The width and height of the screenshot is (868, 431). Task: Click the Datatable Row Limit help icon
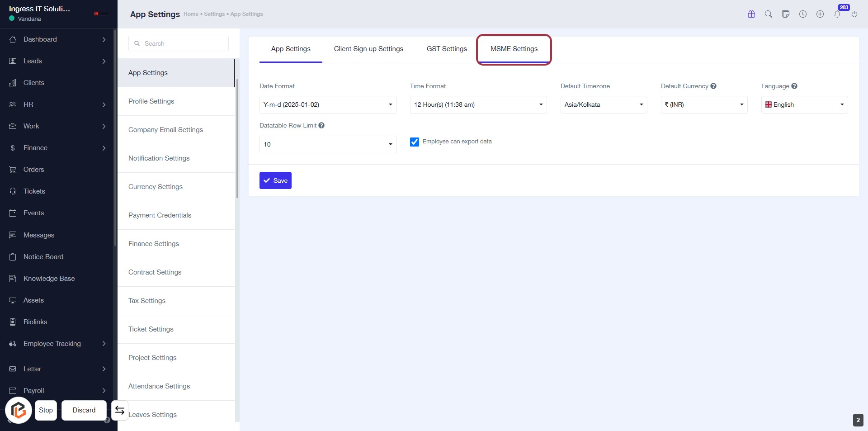[321, 125]
